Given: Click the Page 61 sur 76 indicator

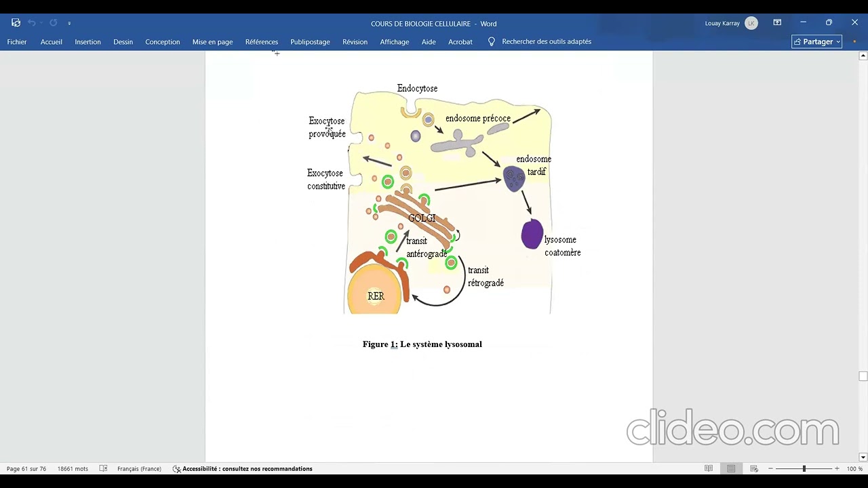Looking at the screenshot, I should [x=26, y=469].
